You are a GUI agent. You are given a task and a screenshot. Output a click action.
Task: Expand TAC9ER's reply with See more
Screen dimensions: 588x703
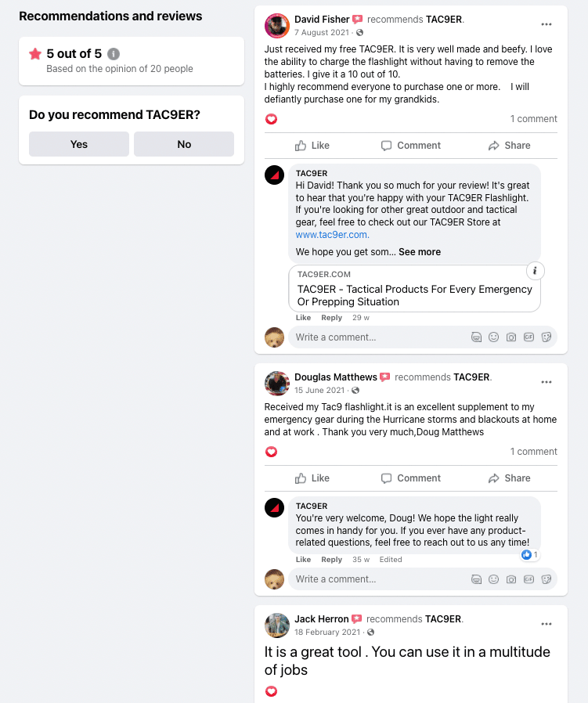(420, 252)
